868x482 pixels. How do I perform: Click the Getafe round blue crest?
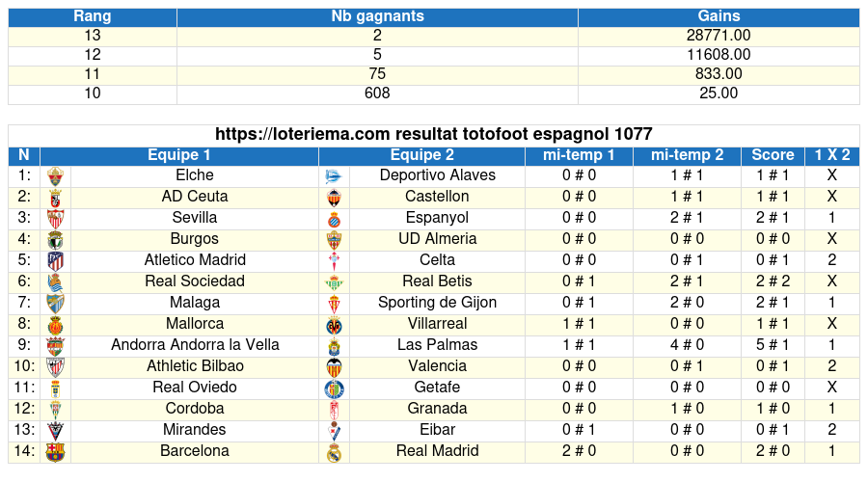coord(334,389)
